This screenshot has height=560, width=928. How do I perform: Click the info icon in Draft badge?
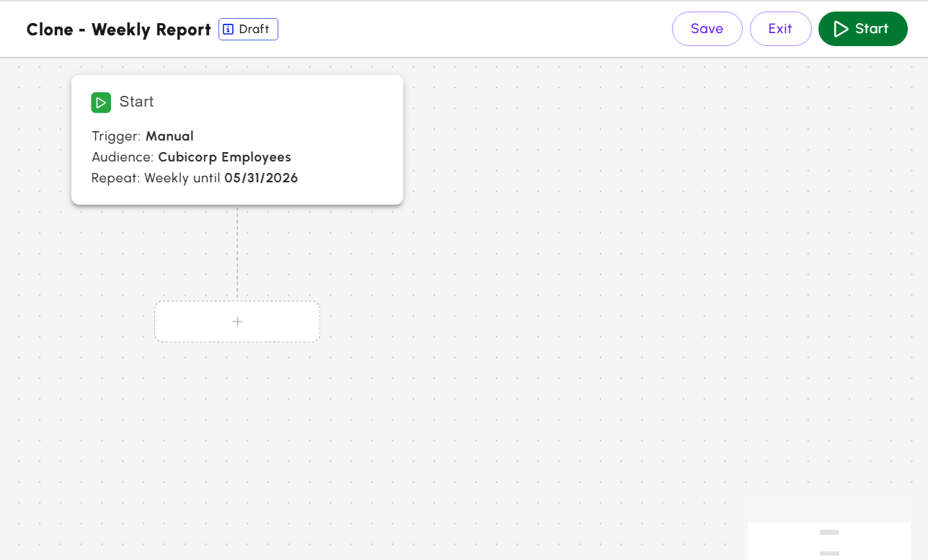[229, 30]
